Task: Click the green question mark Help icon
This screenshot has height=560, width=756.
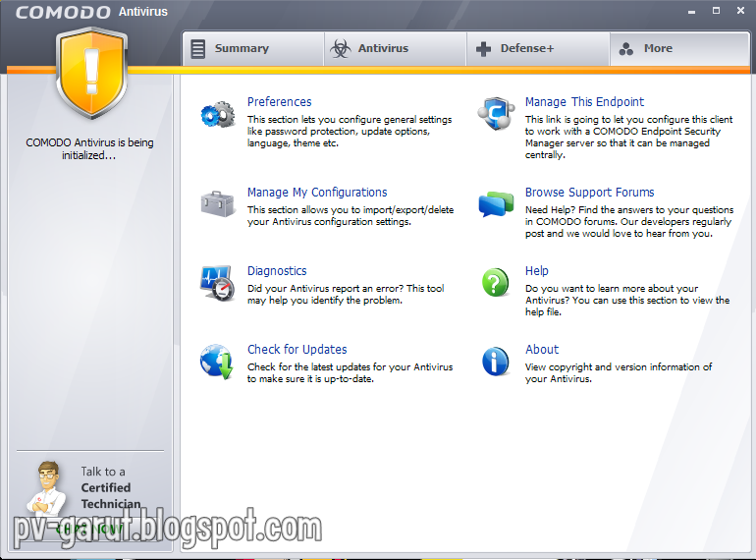Action: (x=495, y=282)
